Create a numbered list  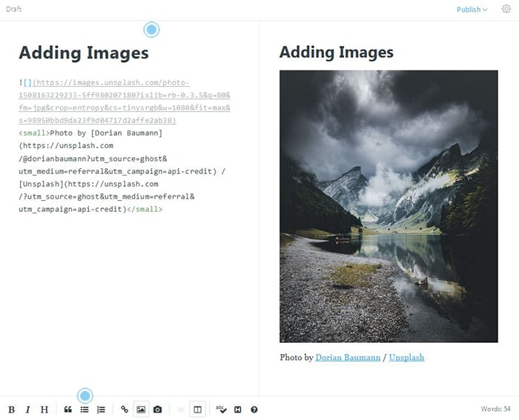[101, 410]
